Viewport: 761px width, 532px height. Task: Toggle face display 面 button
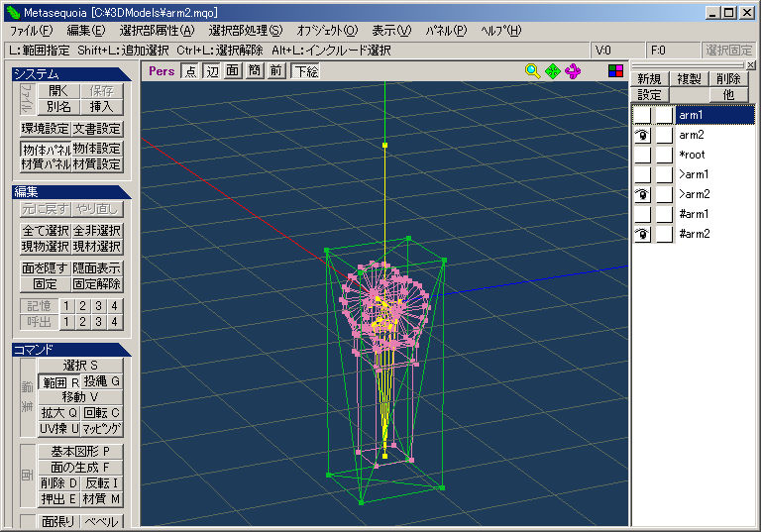(x=233, y=71)
